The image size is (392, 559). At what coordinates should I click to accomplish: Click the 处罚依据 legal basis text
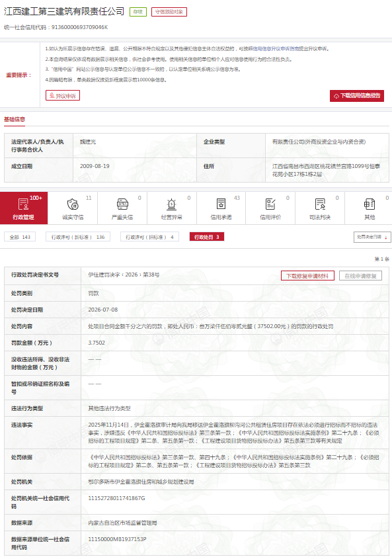[x=233, y=461]
